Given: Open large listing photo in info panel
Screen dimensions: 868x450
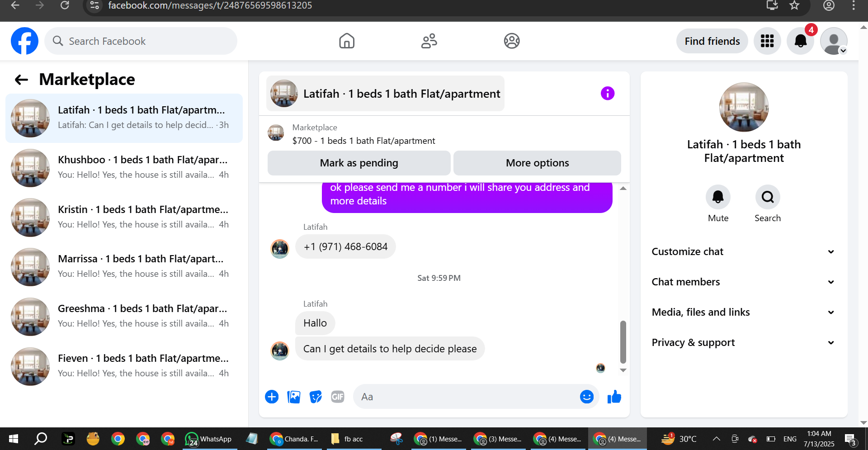Looking at the screenshot, I should pyautogui.click(x=744, y=107).
